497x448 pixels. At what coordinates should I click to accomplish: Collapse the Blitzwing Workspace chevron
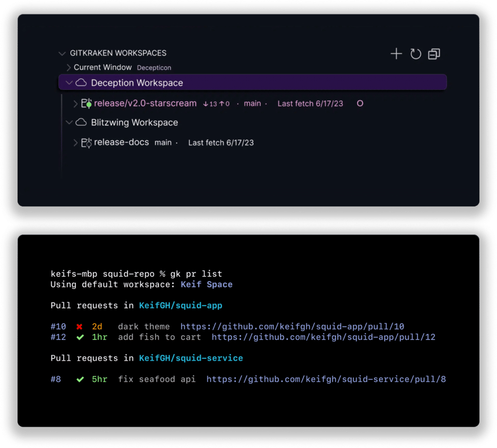click(x=69, y=122)
